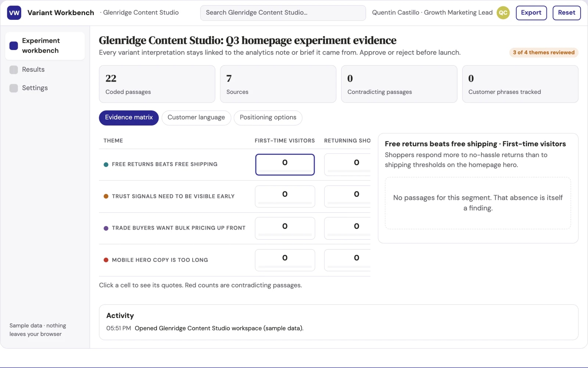Viewport: 588px width, 368px height.
Task: Switch to the Positioning options tab
Action: click(268, 117)
